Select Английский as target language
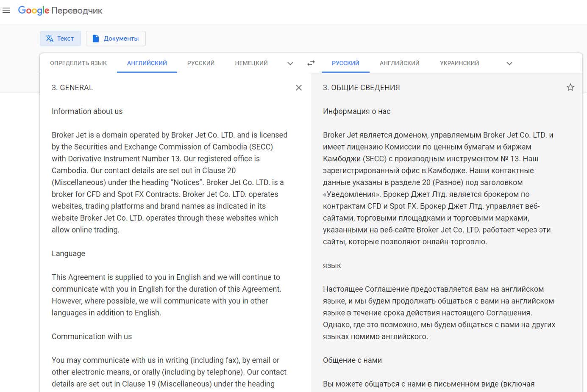This screenshot has height=392, width=587. tap(400, 63)
